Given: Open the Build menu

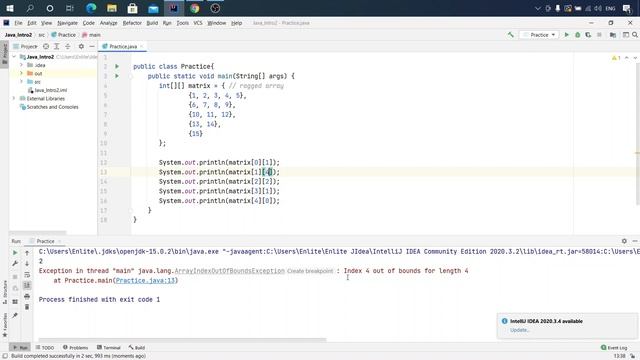Looking at the screenshot, I should coord(152,23).
